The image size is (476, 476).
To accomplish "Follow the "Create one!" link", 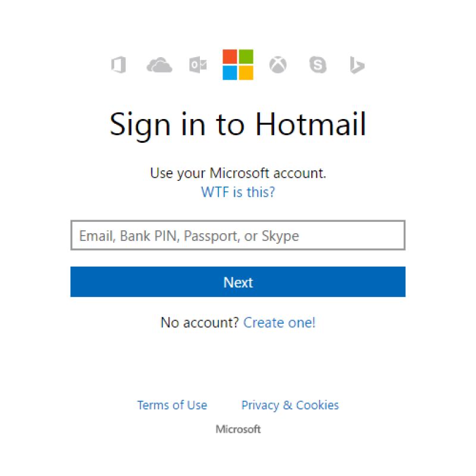I will coord(280,322).
